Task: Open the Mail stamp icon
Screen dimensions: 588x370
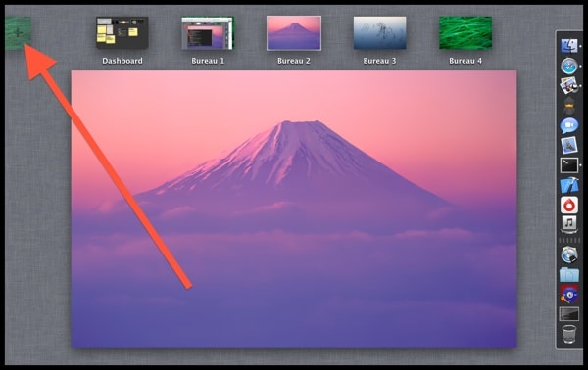Action: point(568,145)
